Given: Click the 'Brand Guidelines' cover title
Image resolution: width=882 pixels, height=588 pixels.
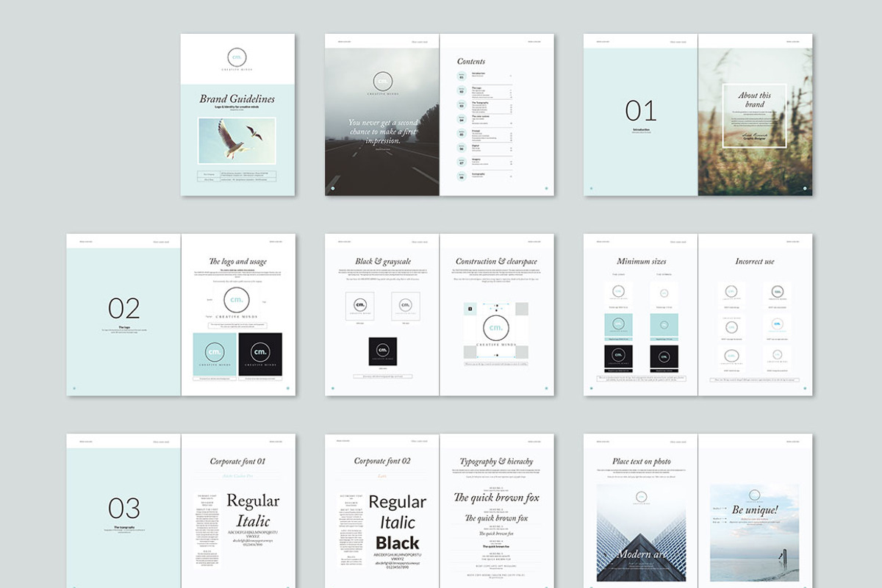Looking at the screenshot, I should [237, 98].
